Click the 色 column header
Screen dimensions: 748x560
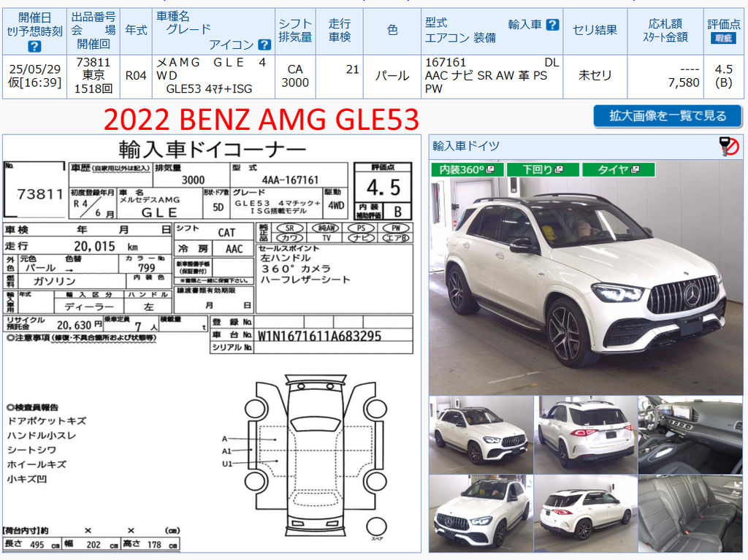392,31
